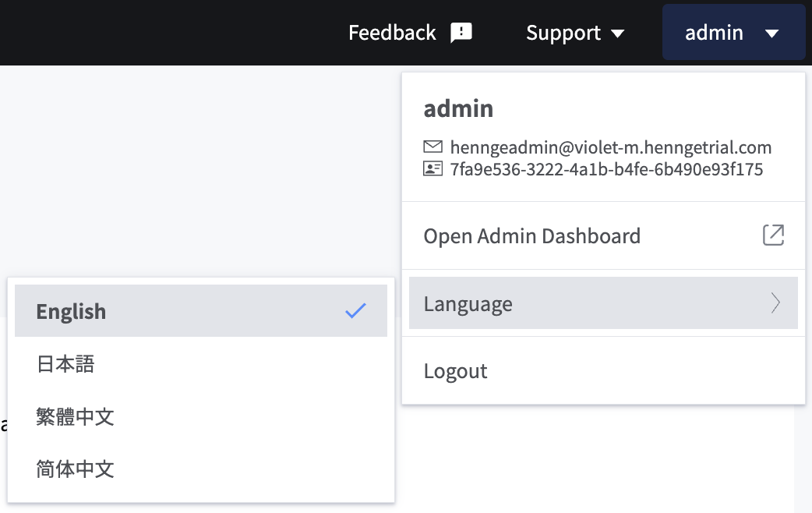812x513 pixels.
Task: Click the external link icon beside Open Admin Dashboard
Action: pos(773,235)
